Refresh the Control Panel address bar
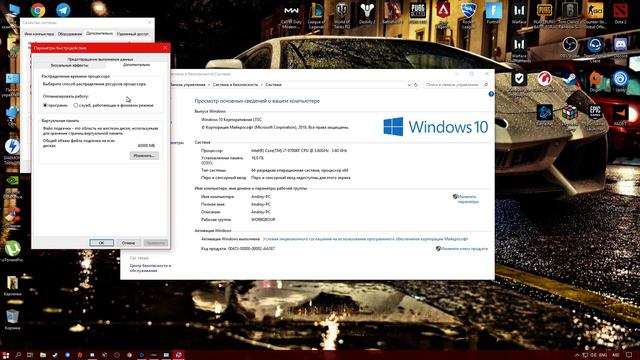Viewport: 640px width, 360px height. pyautogui.click(x=416, y=84)
